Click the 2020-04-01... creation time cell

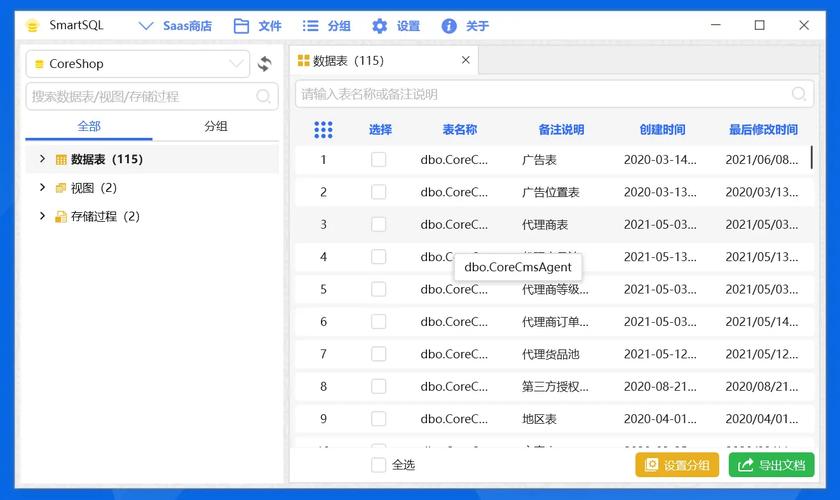(x=660, y=419)
